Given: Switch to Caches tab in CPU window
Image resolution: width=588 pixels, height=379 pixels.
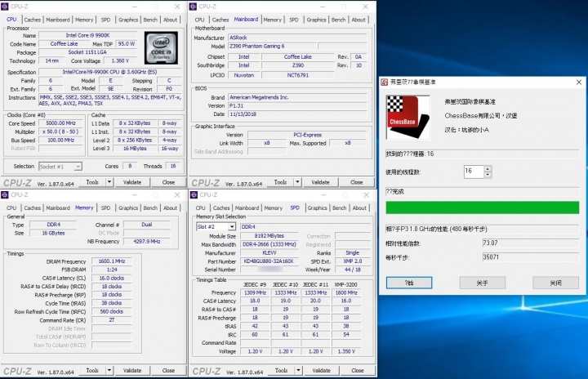Looking at the screenshot, I should pos(32,20).
